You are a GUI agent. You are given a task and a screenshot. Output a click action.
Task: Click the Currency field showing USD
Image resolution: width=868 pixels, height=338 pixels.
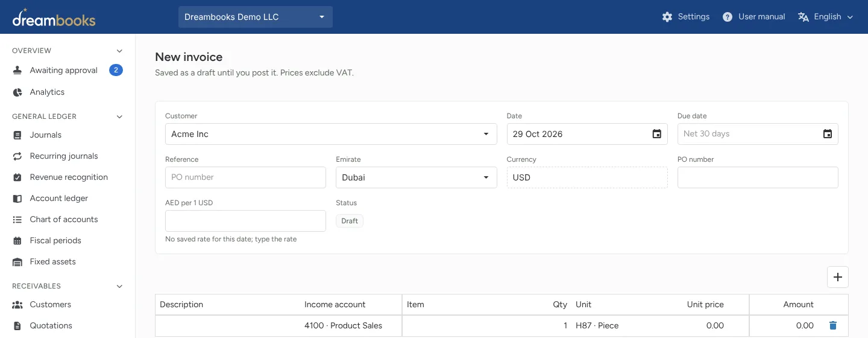click(x=587, y=177)
